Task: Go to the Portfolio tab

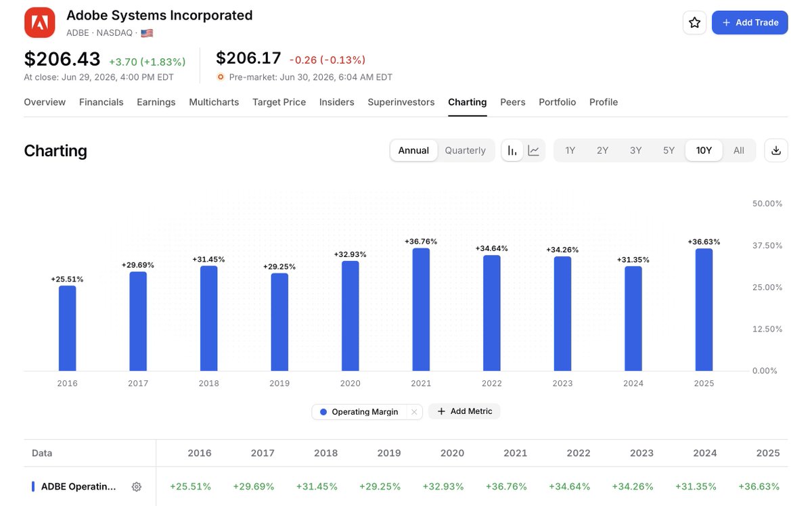Action: [558, 102]
